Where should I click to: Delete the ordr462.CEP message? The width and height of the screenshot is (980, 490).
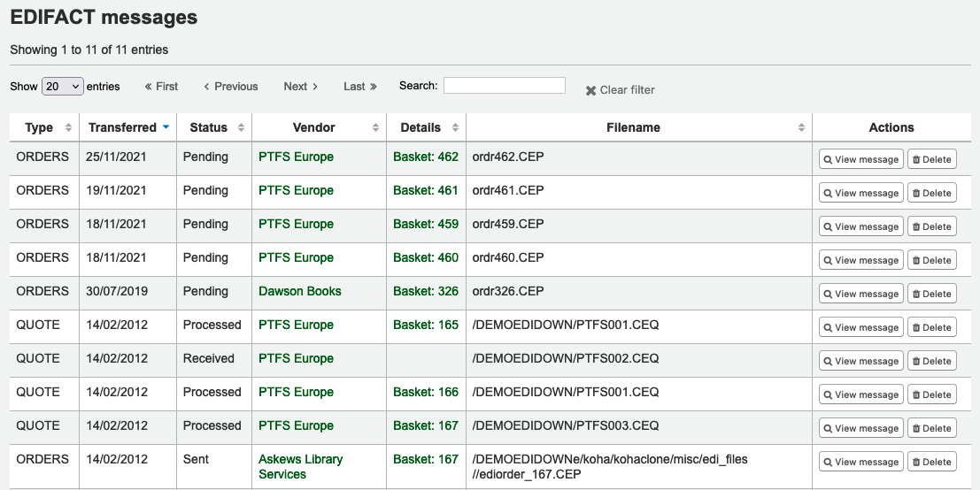(x=931, y=160)
